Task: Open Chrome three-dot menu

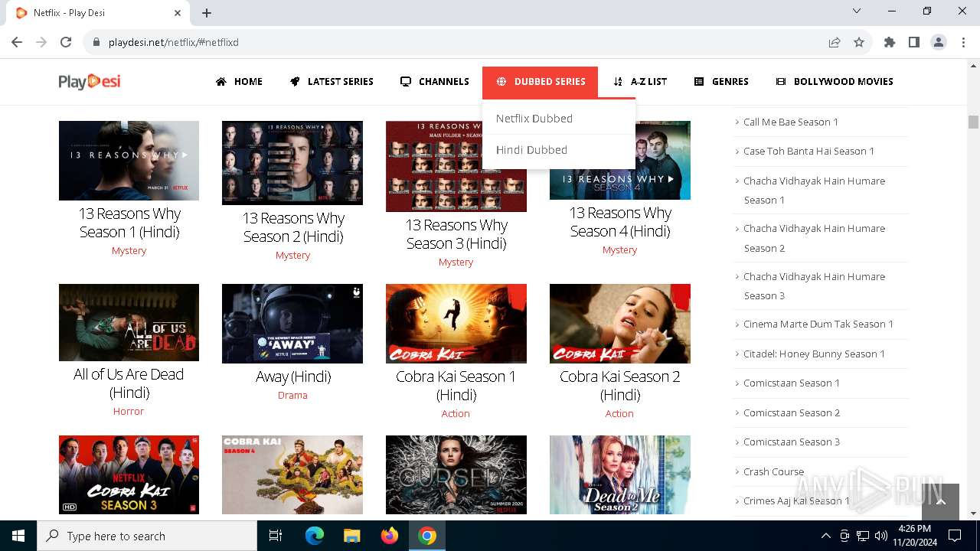Action: [962, 42]
